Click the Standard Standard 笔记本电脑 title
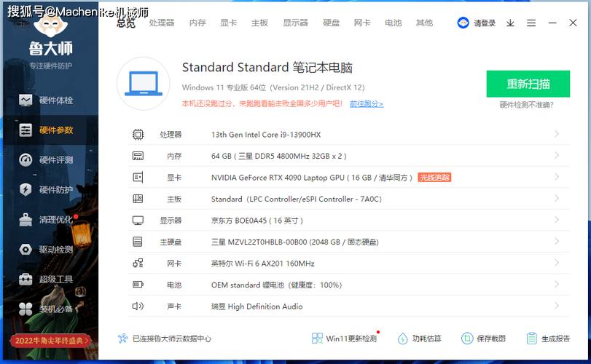591x364 pixels. tap(267, 68)
